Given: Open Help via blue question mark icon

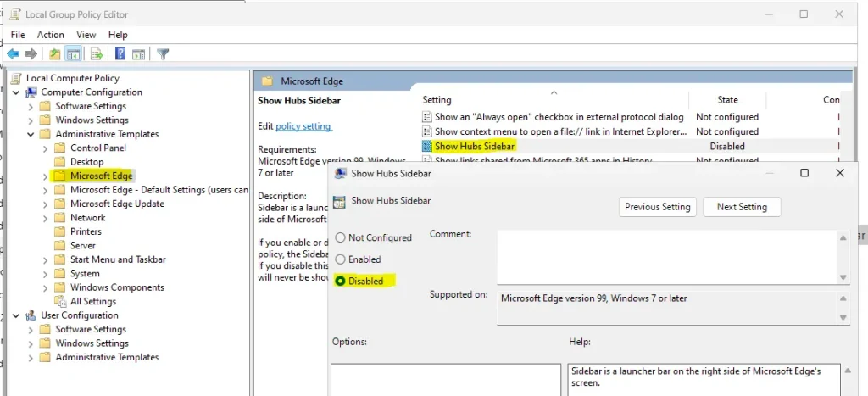Looking at the screenshot, I should (x=120, y=54).
